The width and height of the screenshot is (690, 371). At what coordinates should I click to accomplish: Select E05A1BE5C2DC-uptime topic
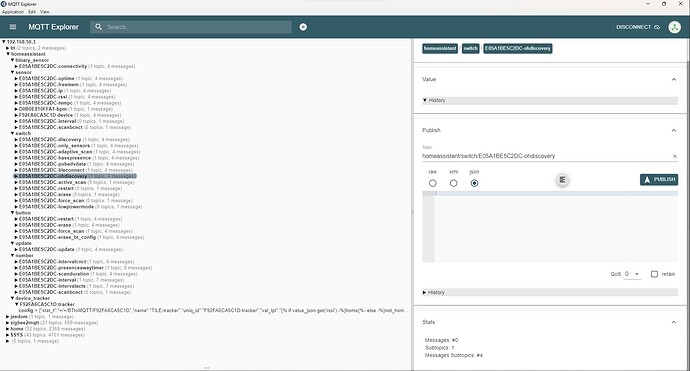[x=46, y=78]
